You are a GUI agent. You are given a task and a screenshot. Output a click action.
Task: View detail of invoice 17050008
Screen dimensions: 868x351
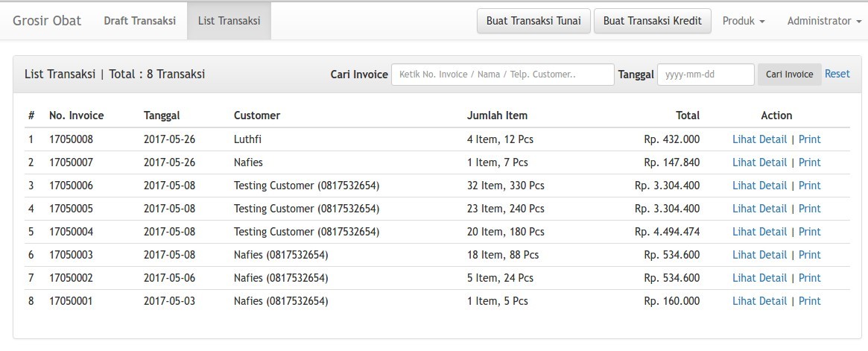click(x=759, y=139)
